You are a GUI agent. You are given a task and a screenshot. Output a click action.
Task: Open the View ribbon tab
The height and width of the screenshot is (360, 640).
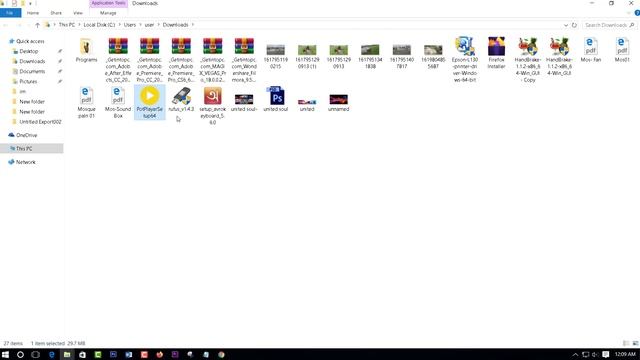(78, 13)
